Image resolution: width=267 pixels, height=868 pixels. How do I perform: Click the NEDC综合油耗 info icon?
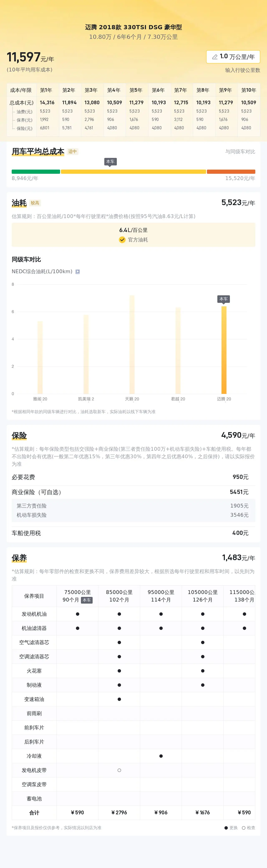point(77,272)
